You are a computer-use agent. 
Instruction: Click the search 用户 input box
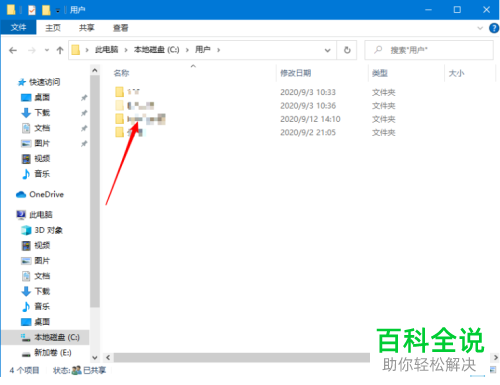pyautogui.click(x=429, y=50)
